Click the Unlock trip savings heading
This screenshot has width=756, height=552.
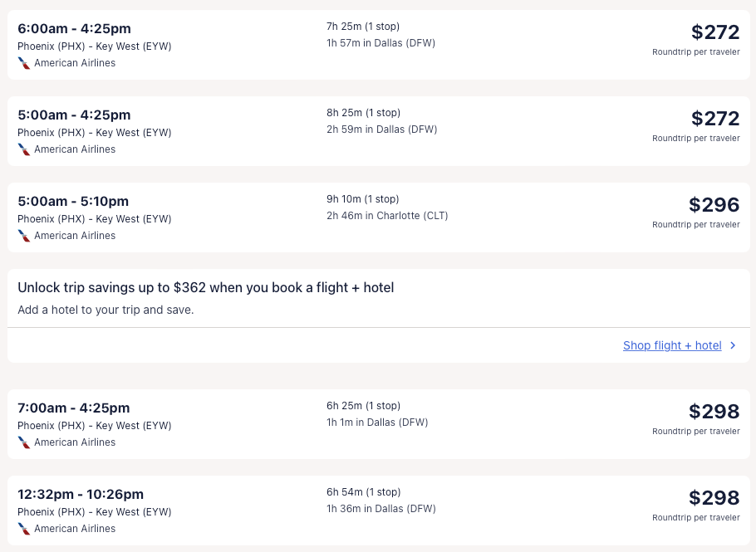[x=205, y=287]
